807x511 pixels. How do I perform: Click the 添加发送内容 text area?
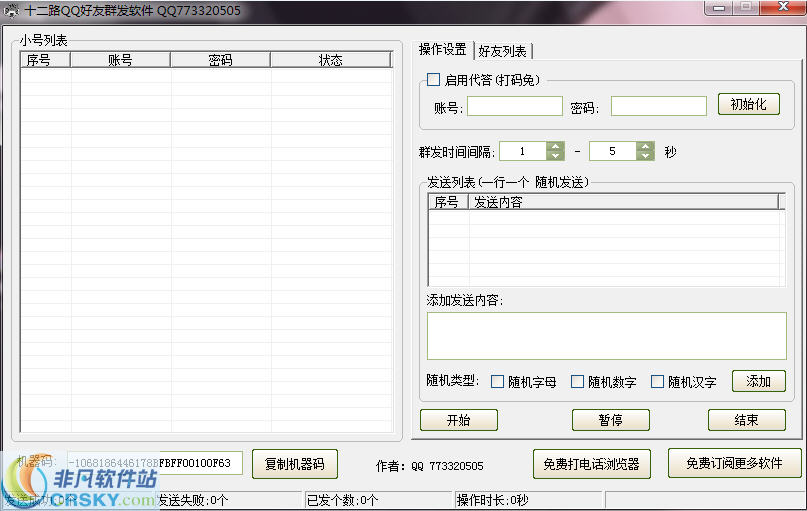pyautogui.click(x=607, y=336)
